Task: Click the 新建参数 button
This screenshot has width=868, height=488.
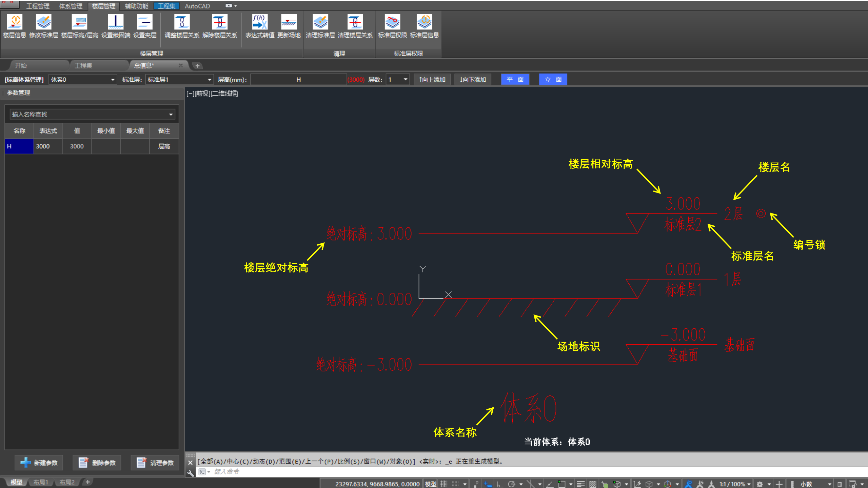Action: (39, 463)
